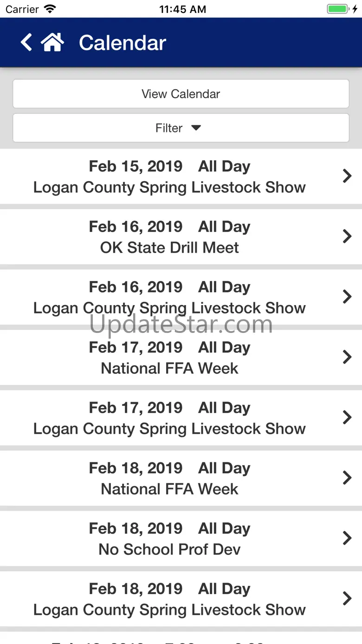Tap chevron for Feb 16 Livestock Show
362x644 pixels.
click(347, 297)
